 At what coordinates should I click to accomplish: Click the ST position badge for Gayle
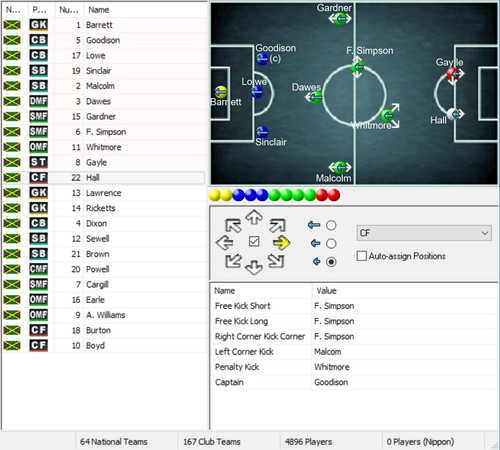pyautogui.click(x=38, y=162)
